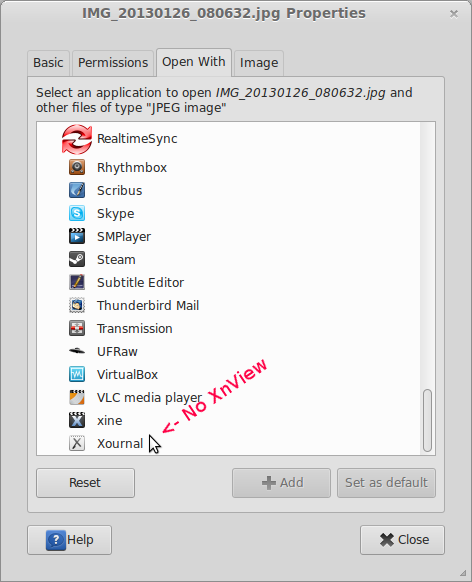Click the blue question mark Help icon
This screenshot has height=582, width=472.
[56, 540]
